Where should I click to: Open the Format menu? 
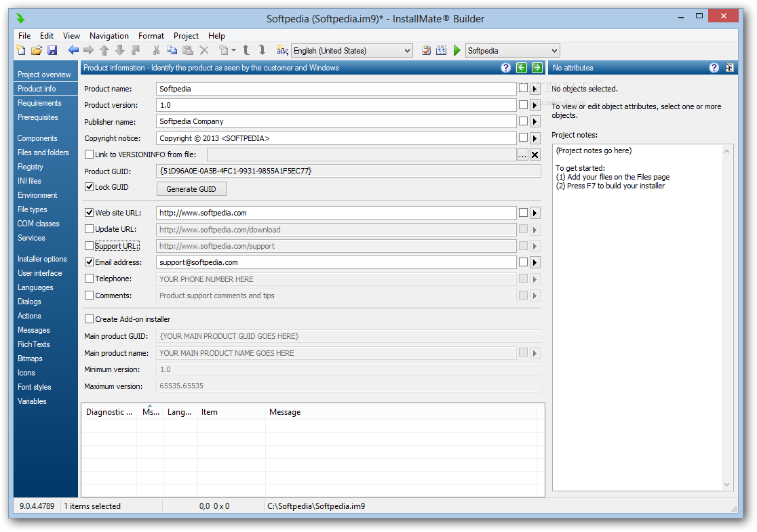coord(151,36)
